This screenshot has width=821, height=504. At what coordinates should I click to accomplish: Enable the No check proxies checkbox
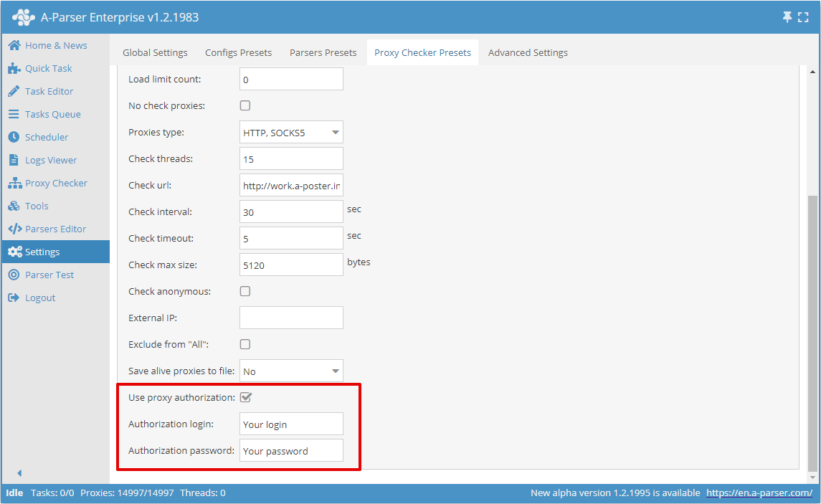[x=245, y=105]
